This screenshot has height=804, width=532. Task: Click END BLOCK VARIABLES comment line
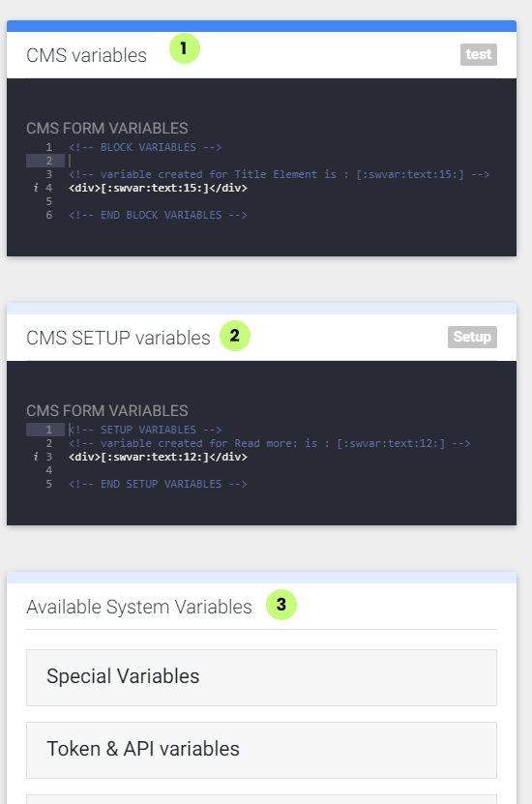(158, 215)
